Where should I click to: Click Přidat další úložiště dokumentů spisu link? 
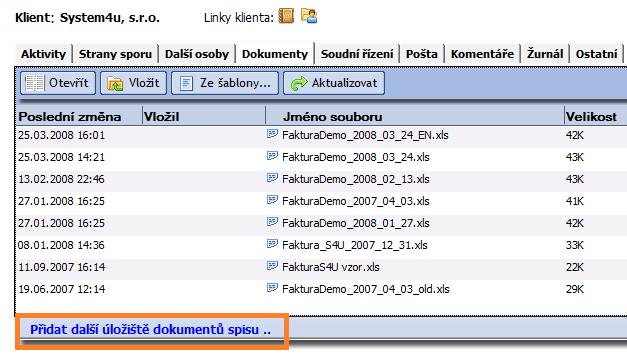tap(150, 330)
